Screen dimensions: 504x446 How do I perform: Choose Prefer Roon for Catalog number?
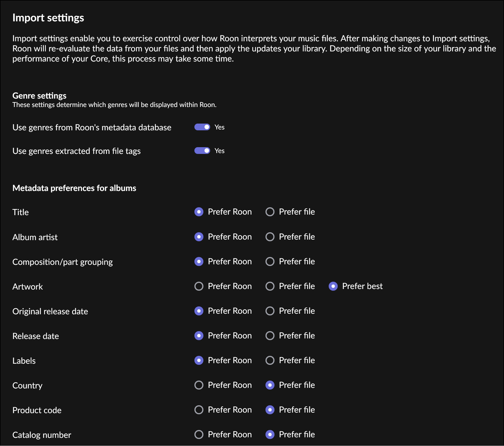[199, 434]
